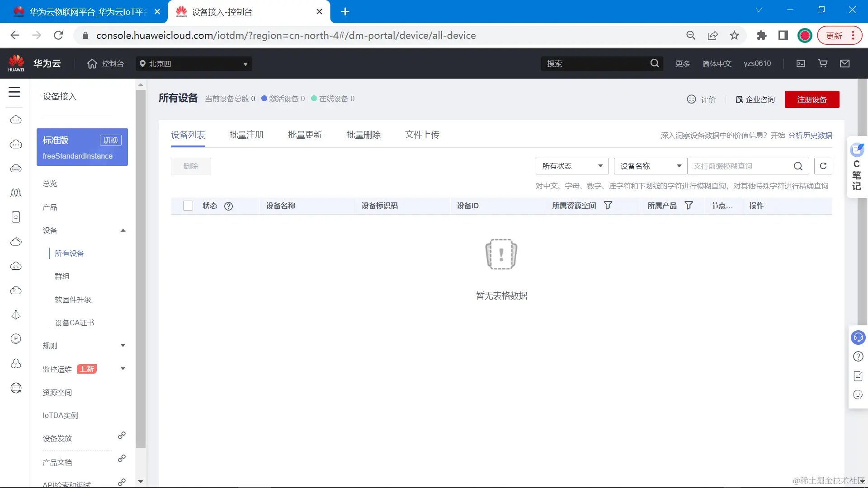Open the waveform monitoring icon in sidebar
Screen dimensions: 868x488
(x=16, y=193)
